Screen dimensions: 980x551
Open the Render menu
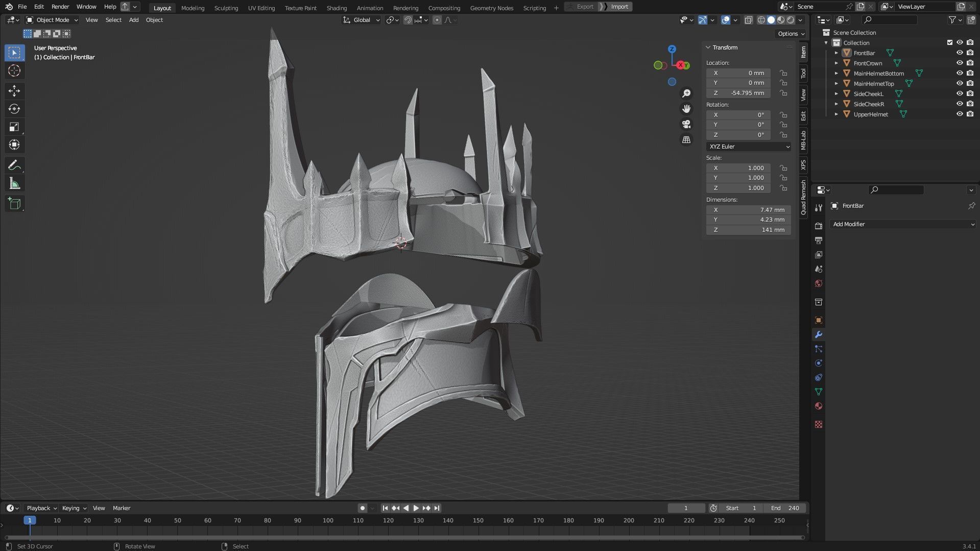point(60,7)
